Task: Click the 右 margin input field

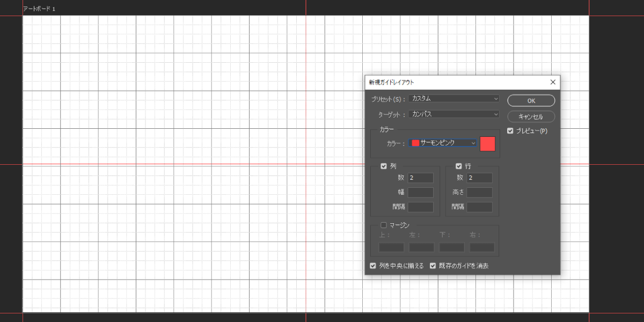Action: pos(482,247)
